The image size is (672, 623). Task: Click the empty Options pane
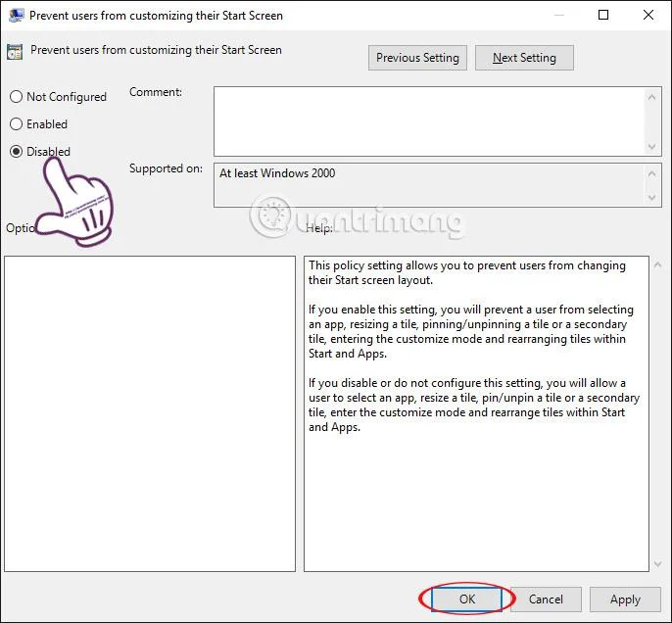coord(150,414)
